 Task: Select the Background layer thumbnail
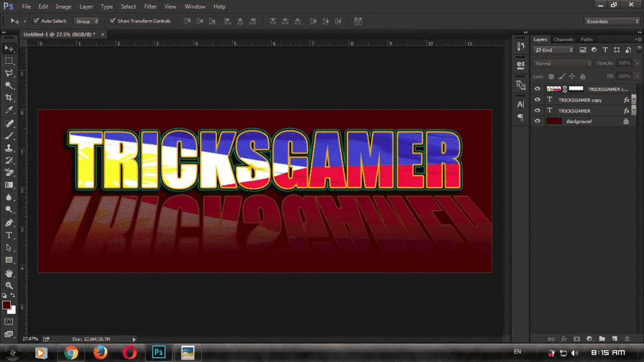(553, 121)
